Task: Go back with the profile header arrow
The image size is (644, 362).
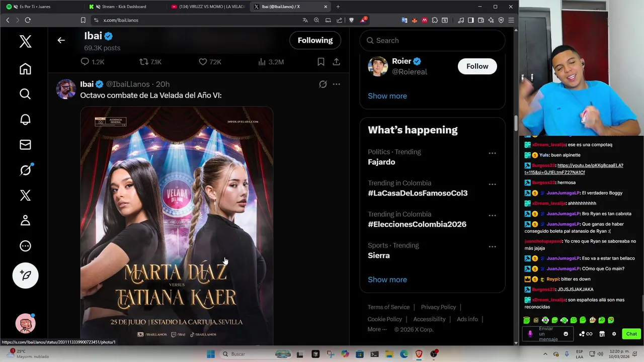Action: 61,40
